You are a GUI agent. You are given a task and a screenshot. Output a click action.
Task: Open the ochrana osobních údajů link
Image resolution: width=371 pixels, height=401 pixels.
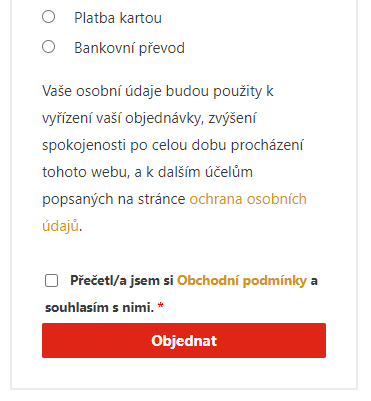coord(174,212)
